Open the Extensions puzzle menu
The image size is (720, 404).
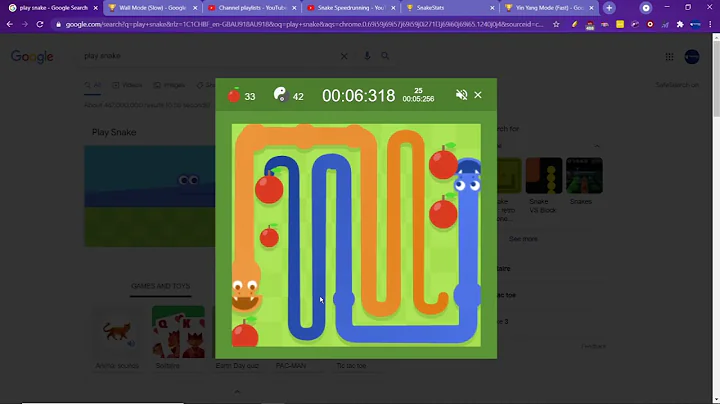pos(680,24)
